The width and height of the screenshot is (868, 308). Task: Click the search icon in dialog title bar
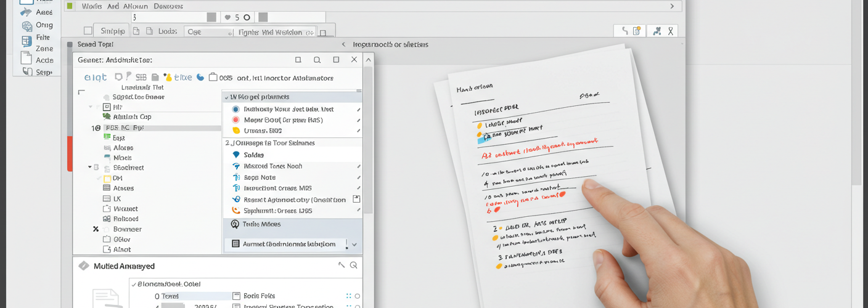[317, 60]
